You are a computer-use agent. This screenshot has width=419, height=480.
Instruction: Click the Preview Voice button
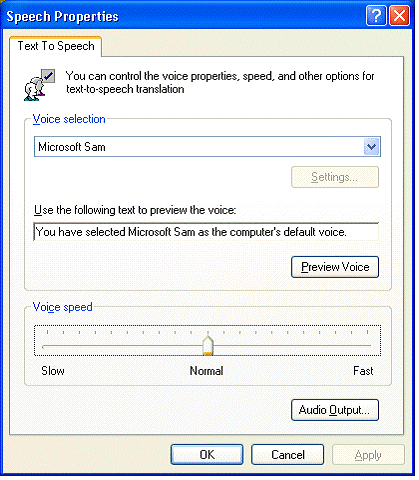click(335, 267)
